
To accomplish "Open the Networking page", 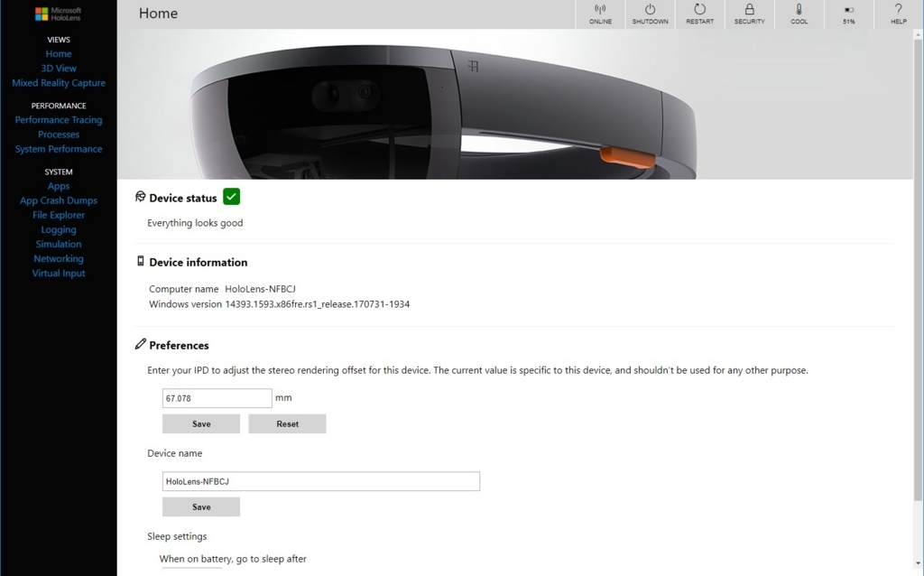I will (59, 259).
